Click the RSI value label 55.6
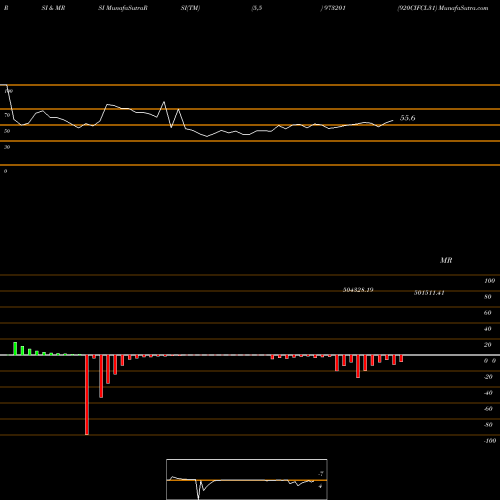This screenshot has height=500, width=500. 407,118
